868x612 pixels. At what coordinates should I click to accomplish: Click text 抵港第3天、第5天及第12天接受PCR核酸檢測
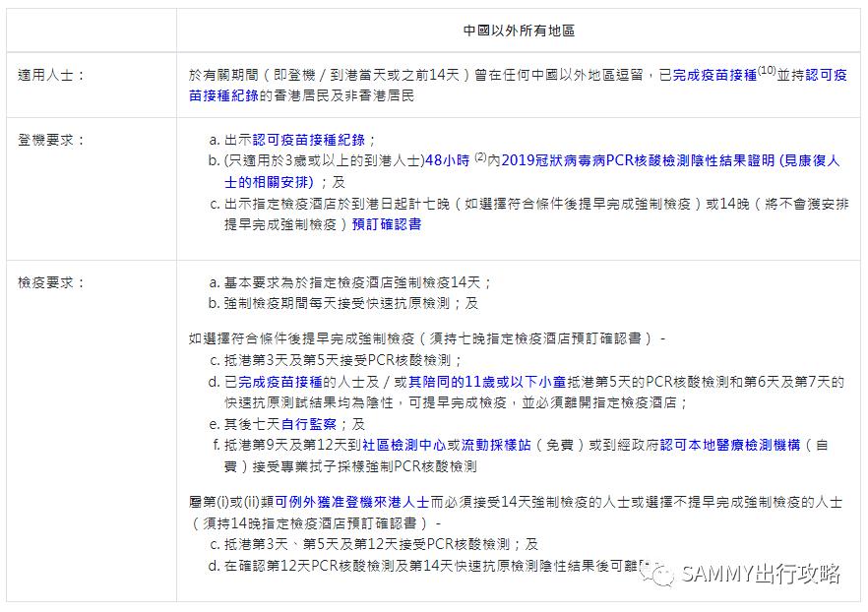(366, 544)
